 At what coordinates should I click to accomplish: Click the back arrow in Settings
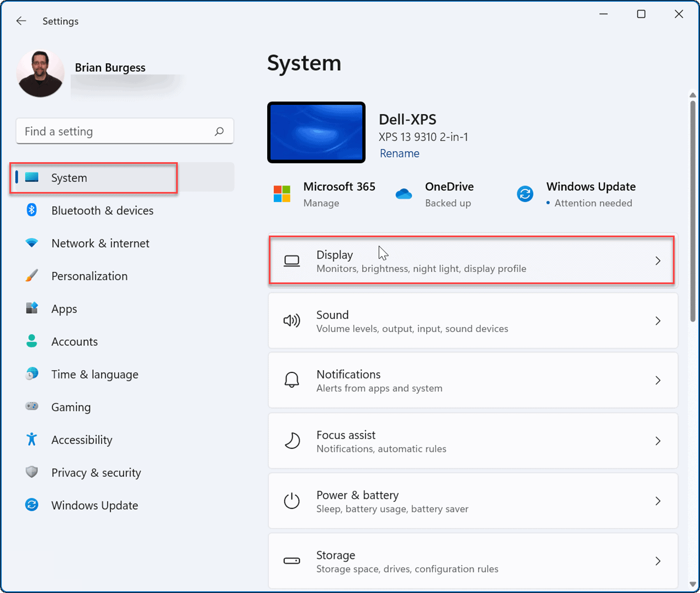21,21
